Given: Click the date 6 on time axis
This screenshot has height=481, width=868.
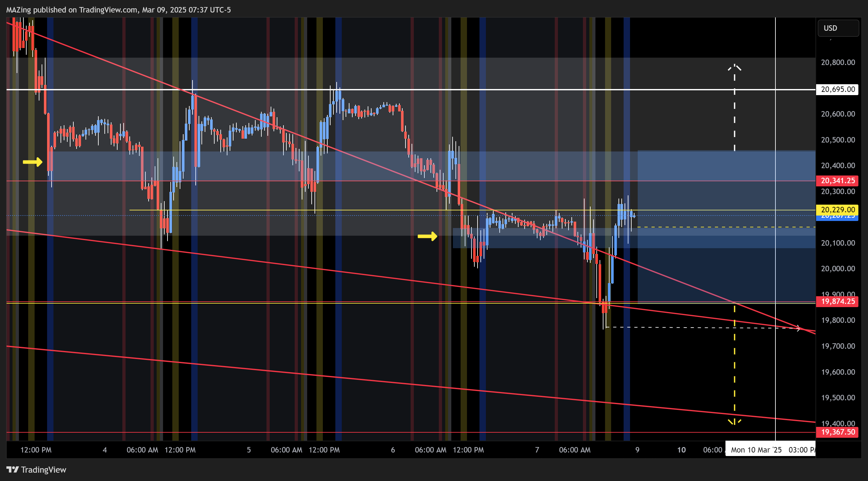Looking at the screenshot, I should coord(393,450).
